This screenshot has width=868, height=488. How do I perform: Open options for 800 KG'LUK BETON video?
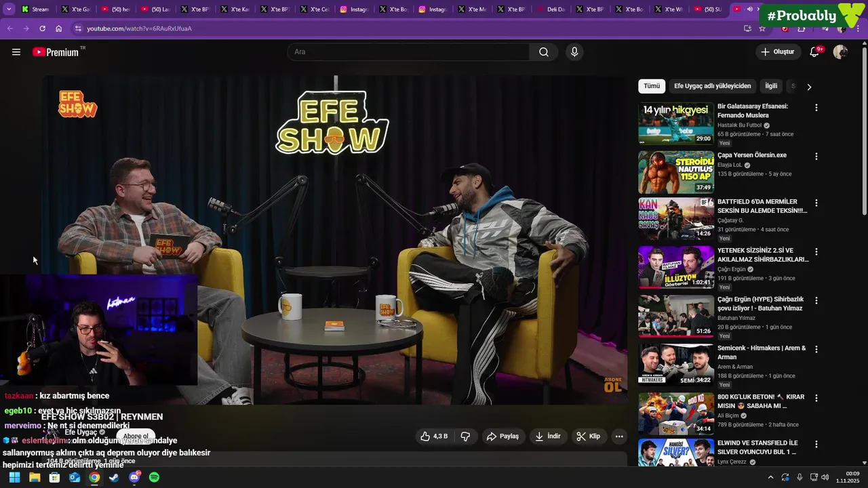(x=816, y=398)
